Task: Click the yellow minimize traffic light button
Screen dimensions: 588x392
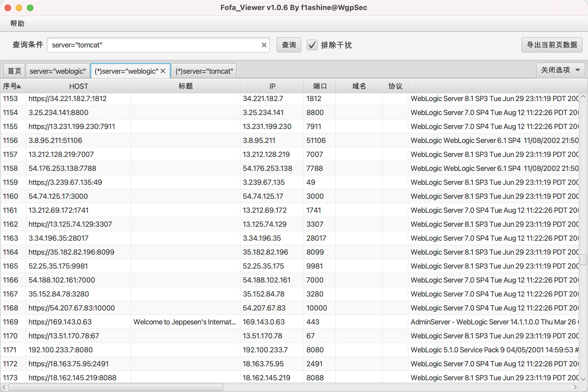Action: 19,8
